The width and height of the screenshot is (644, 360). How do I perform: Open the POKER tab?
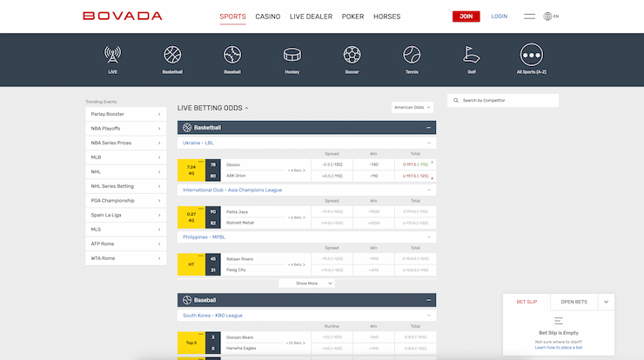pos(352,17)
